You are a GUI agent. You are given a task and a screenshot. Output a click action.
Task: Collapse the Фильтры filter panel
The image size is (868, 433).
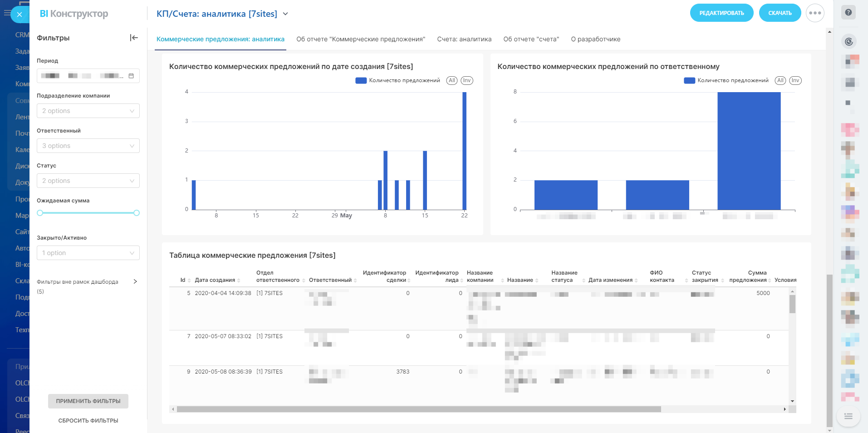pos(133,38)
